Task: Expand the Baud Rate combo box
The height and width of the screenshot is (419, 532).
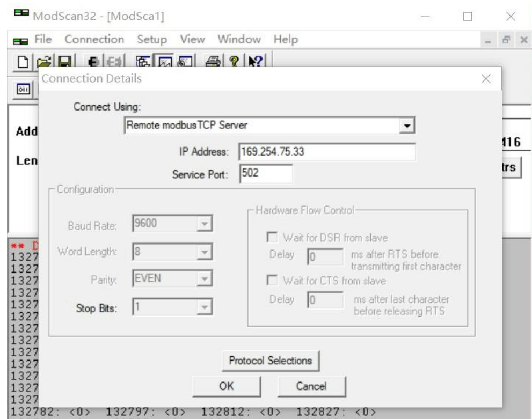Action: (x=204, y=223)
